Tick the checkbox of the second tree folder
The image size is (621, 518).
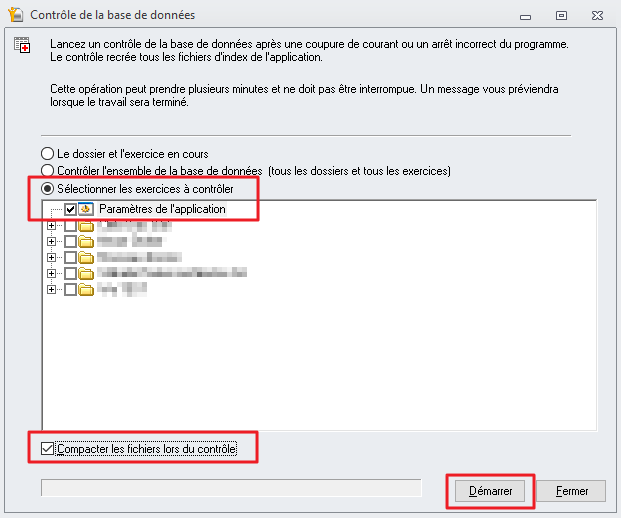(x=70, y=241)
